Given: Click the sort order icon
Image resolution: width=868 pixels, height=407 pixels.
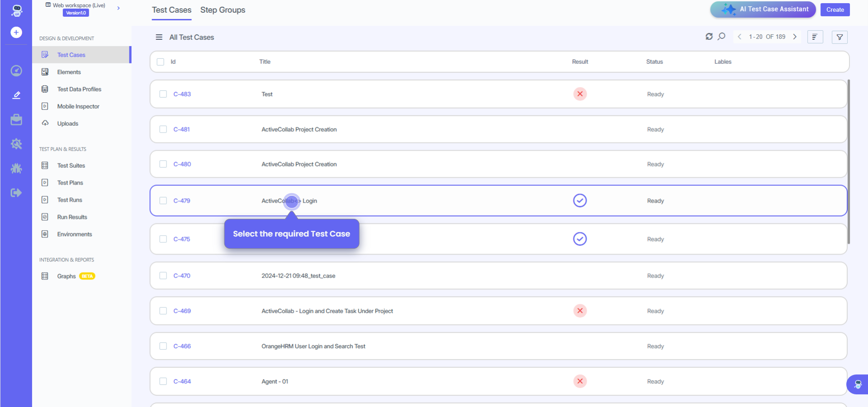Looking at the screenshot, I should pos(815,37).
